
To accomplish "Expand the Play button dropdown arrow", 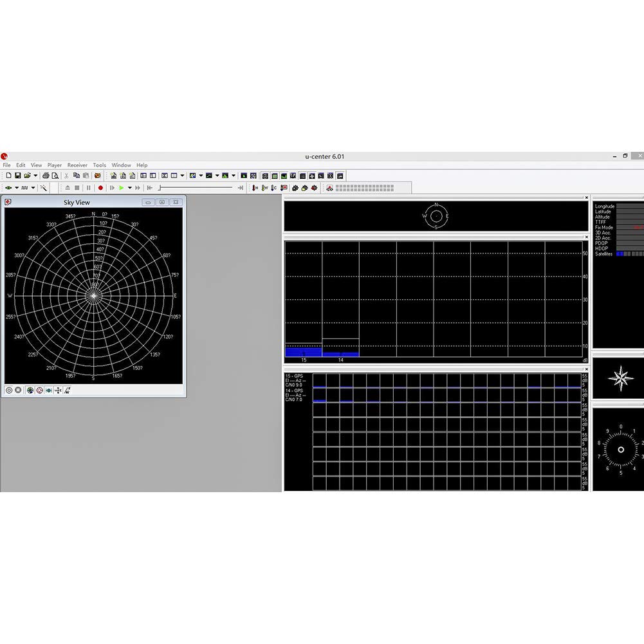I will tap(129, 188).
